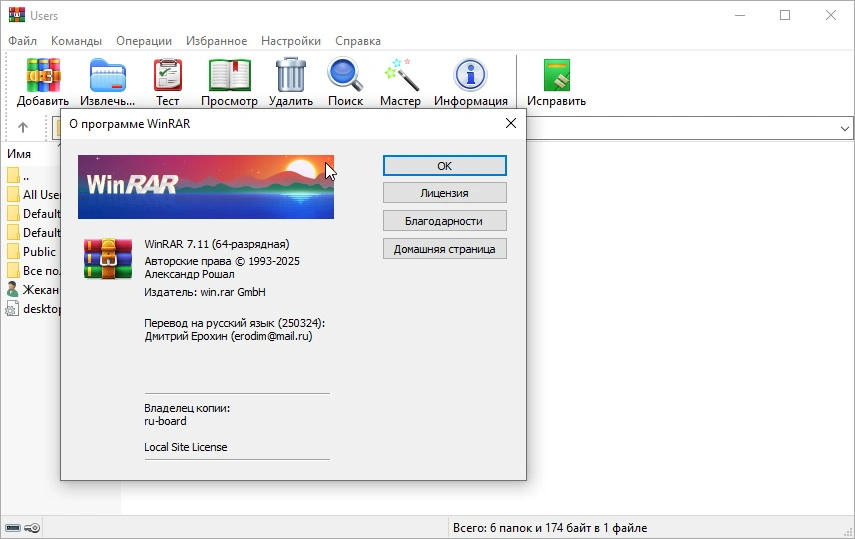
Task: Open the Поиск (Find) magnifier tool
Action: pos(345,82)
